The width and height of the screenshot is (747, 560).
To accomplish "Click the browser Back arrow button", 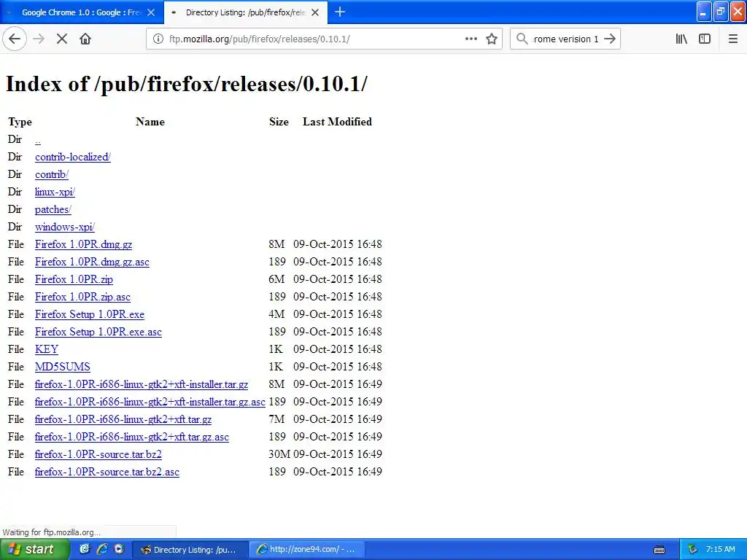I will tap(15, 39).
